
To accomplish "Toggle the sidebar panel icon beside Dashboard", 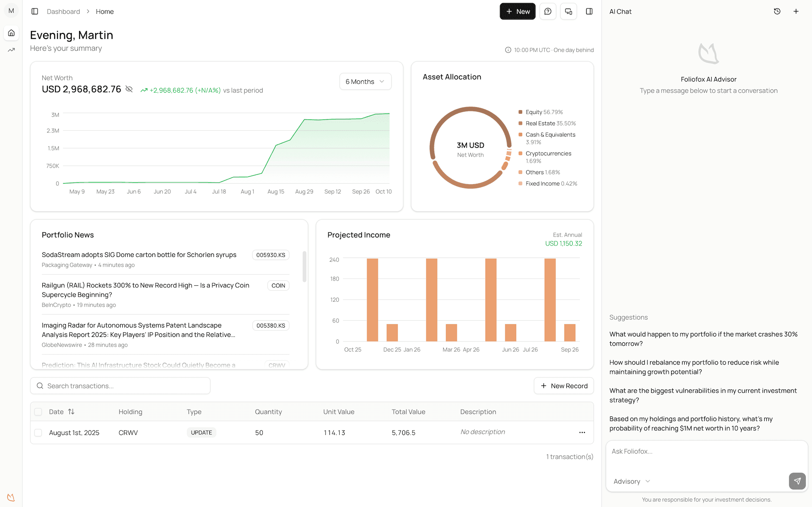I will point(35,11).
